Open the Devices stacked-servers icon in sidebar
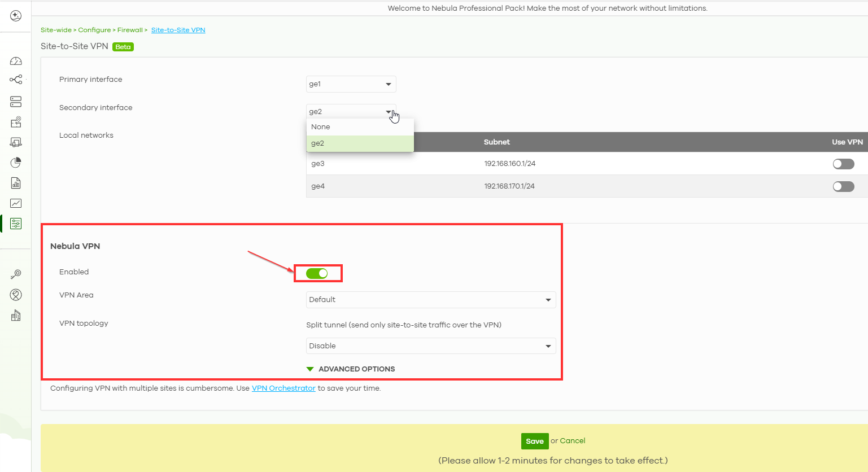This screenshot has height=472, width=868. 16,102
